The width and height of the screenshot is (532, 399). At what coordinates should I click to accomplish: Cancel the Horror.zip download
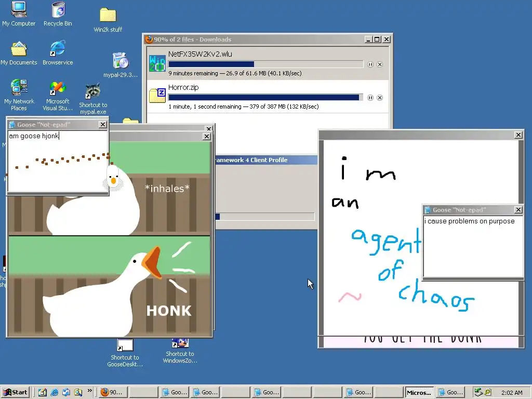(x=380, y=98)
